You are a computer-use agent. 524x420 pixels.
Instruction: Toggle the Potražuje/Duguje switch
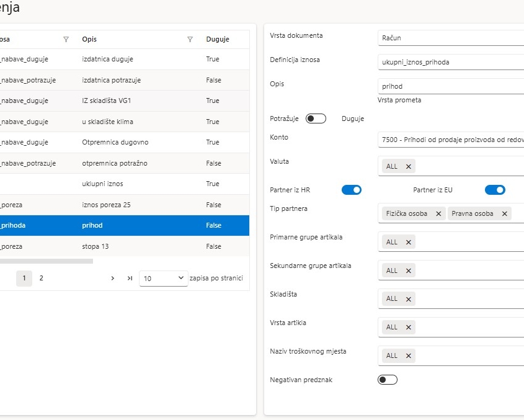pyautogui.click(x=316, y=118)
